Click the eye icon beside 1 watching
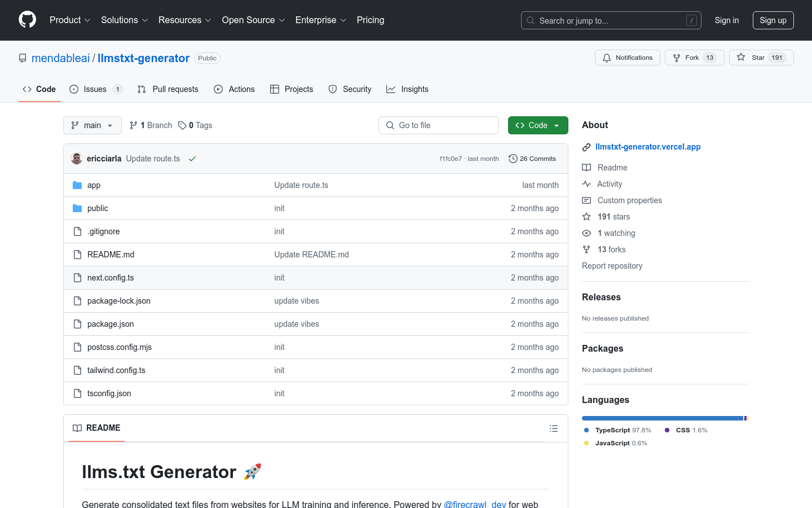This screenshot has height=508, width=812. click(x=586, y=233)
